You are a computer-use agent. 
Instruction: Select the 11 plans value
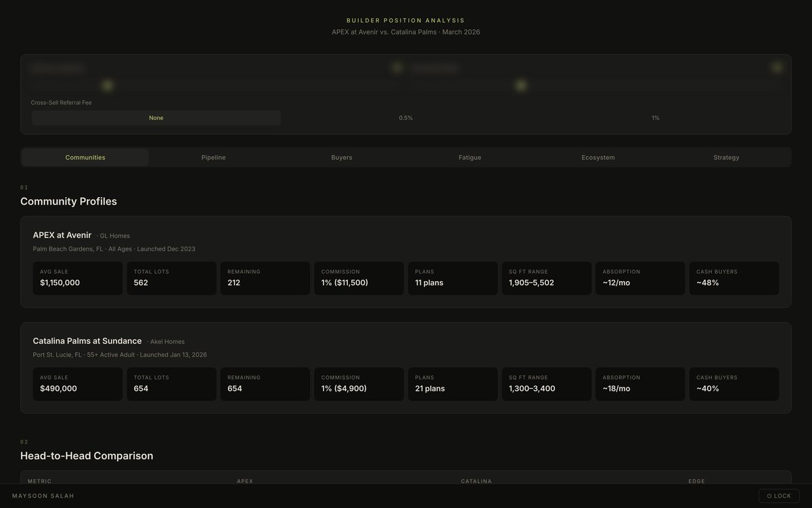tap(429, 282)
